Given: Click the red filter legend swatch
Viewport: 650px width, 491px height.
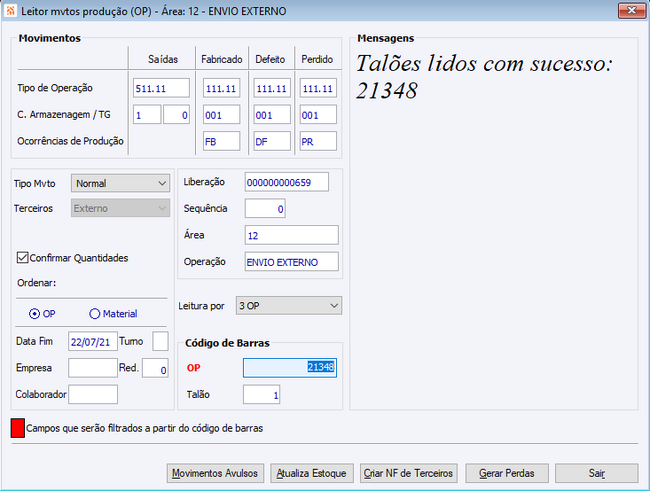Looking at the screenshot, I should tap(17, 428).
